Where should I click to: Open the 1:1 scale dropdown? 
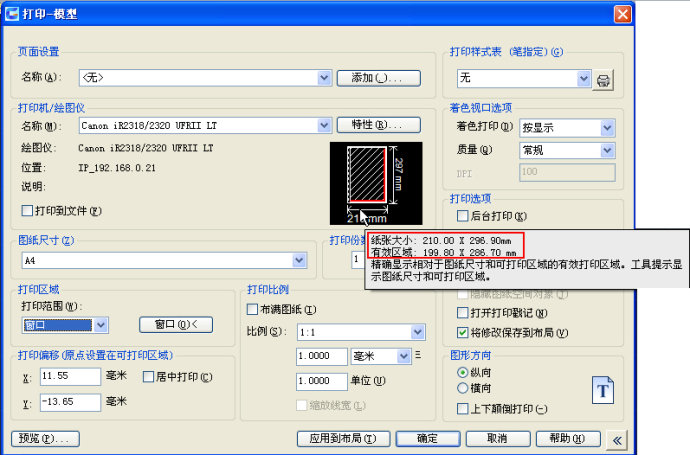(x=416, y=331)
